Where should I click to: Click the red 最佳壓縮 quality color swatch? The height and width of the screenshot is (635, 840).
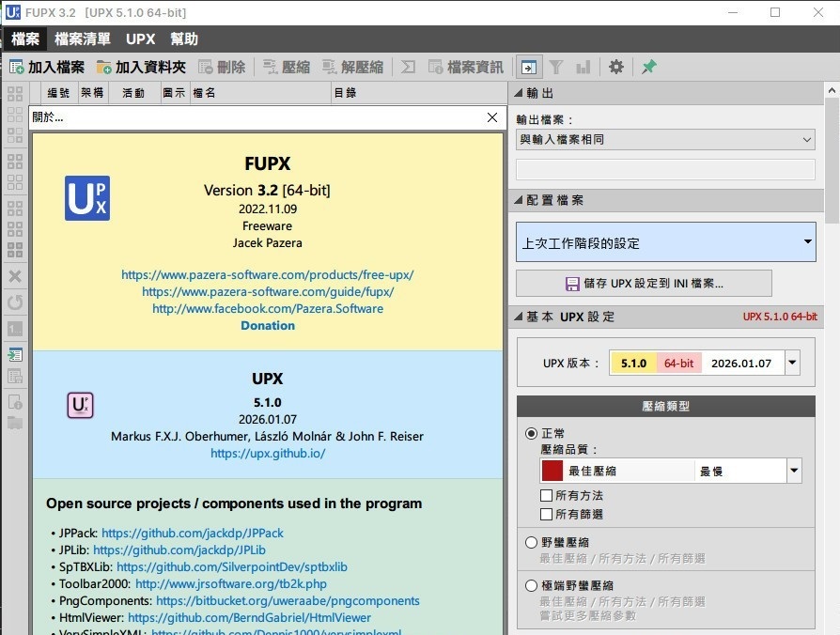552,471
